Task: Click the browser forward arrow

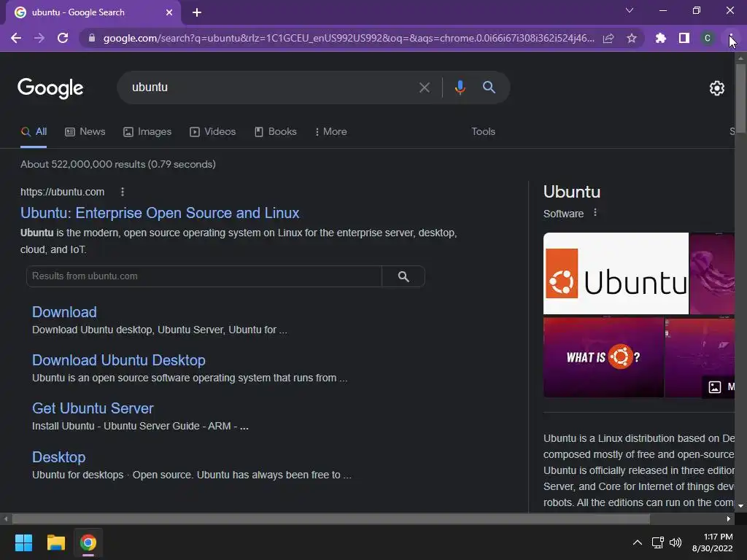Action: pos(39,38)
